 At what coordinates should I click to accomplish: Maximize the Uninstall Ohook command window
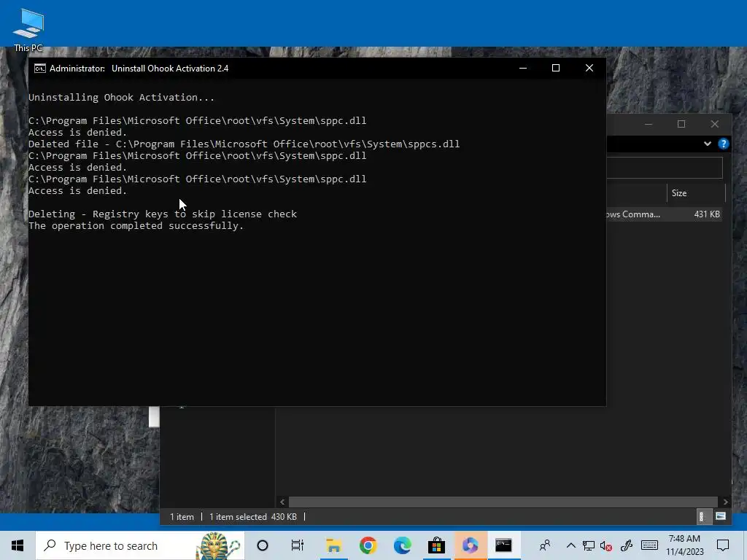pos(555,68)
